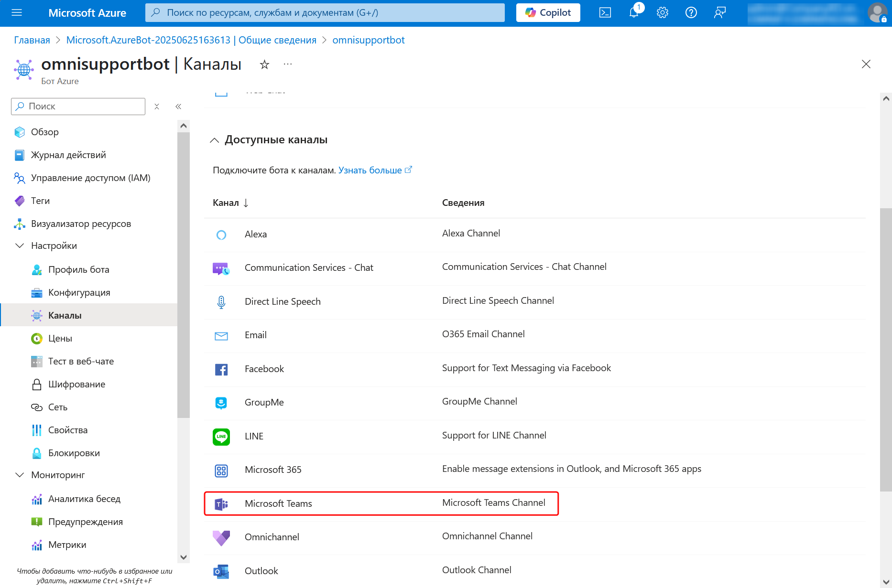
Task: Add omnisupportbot to favorites with the star
Action: click(264, 64)
